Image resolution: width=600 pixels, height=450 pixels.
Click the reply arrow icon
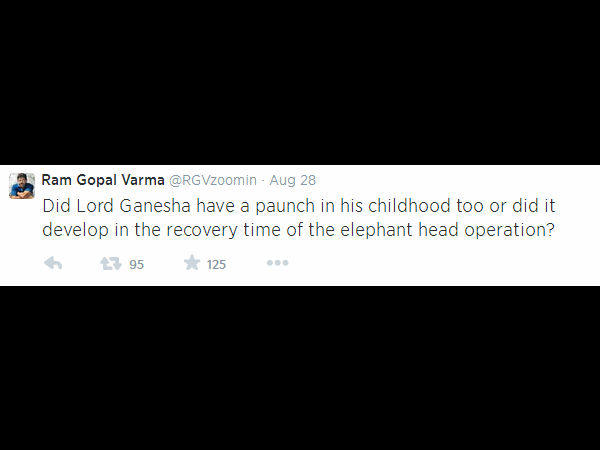pos(53,263)
